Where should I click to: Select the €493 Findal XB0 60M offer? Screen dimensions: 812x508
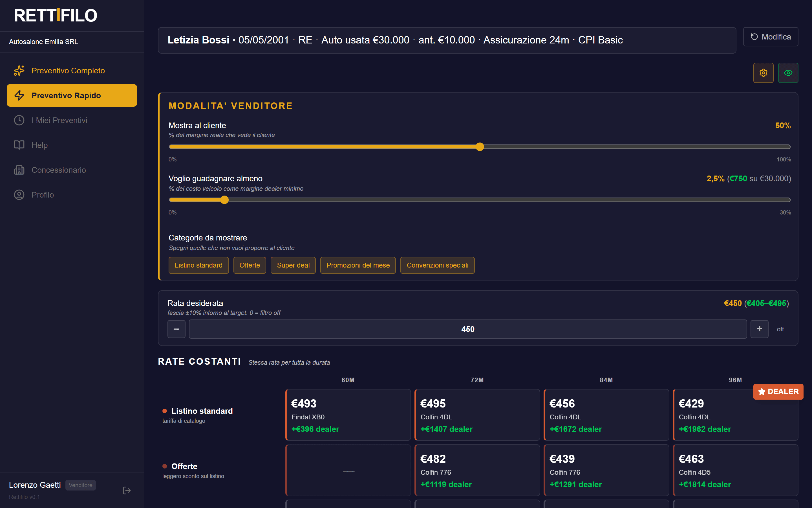(x=348, y=415)
